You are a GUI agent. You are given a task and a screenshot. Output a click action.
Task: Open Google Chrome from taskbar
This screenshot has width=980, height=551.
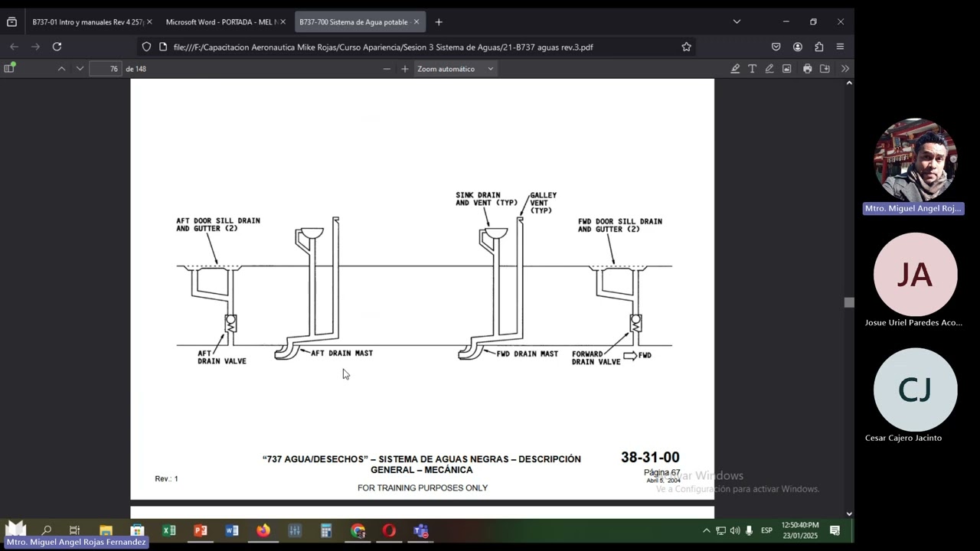tap(358, 530)
